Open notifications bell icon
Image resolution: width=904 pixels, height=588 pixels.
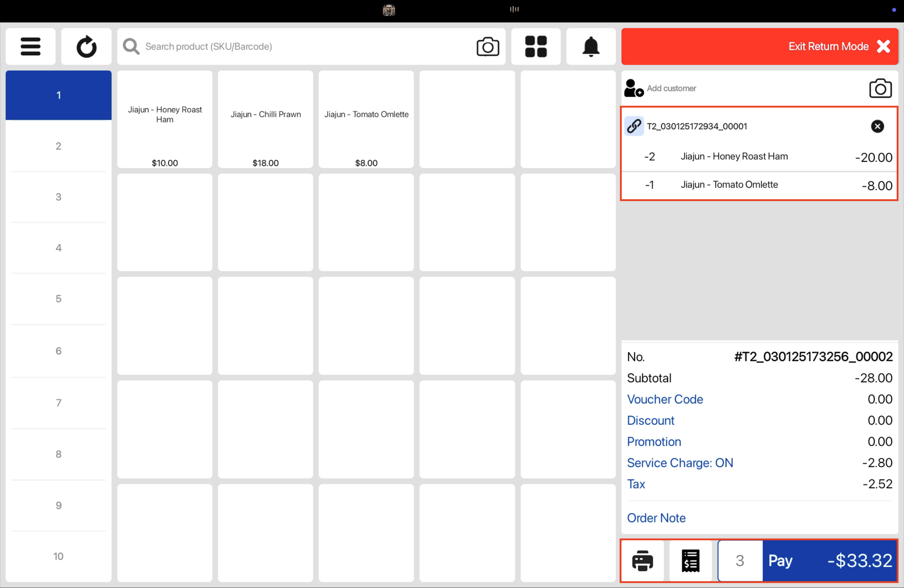591,46
